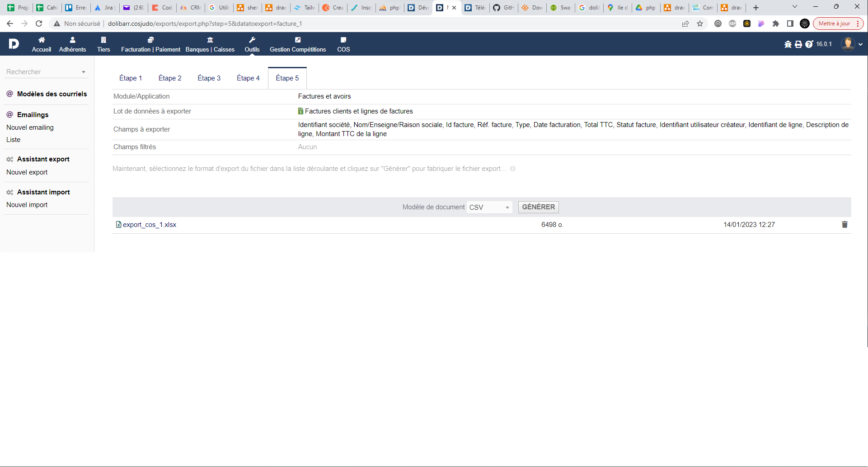Click the file size 6498 o.

552,225
